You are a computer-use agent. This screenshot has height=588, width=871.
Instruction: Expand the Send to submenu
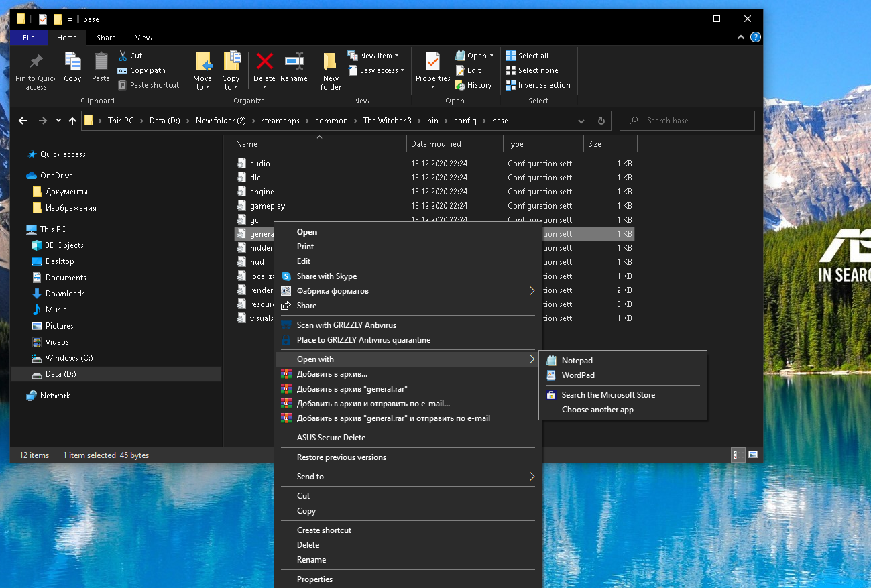pos(409,477)
